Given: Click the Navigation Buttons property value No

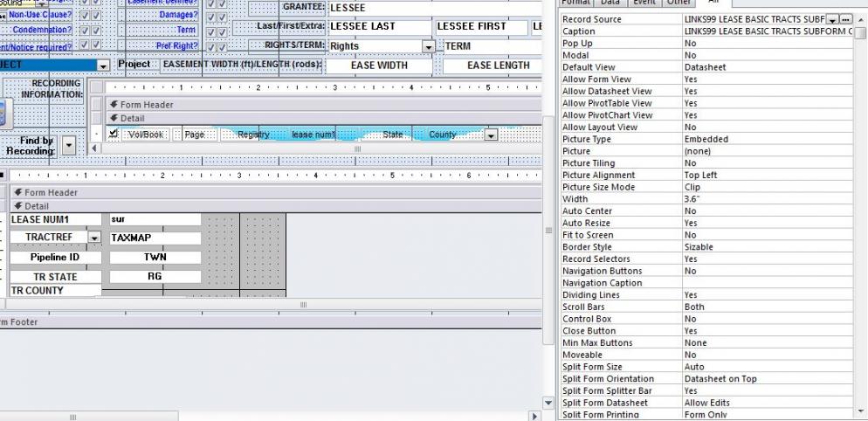Looking at the screenshot, I should point(768,271).
